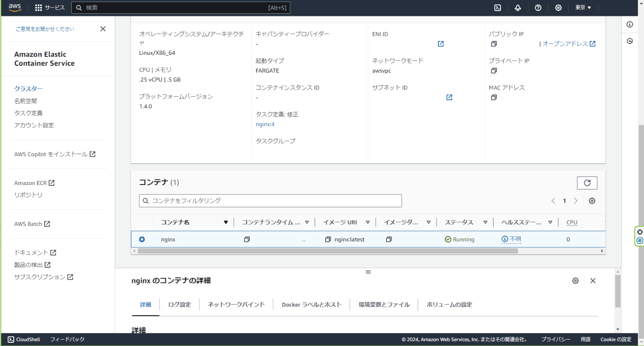Open the help question mark menu

(538, 8)
